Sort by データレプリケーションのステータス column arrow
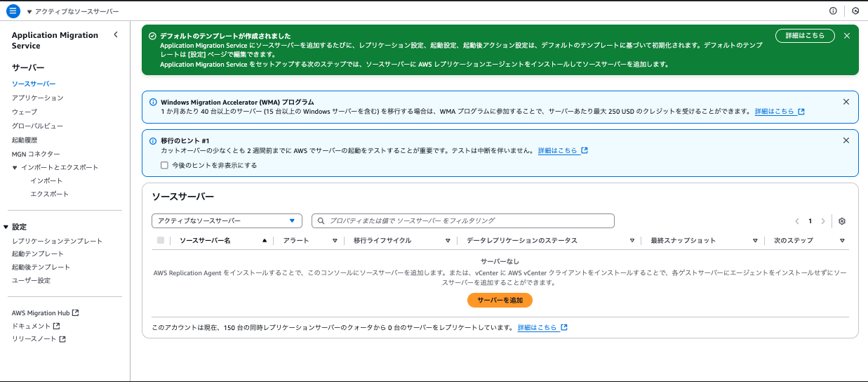 [x=632, y=241]
